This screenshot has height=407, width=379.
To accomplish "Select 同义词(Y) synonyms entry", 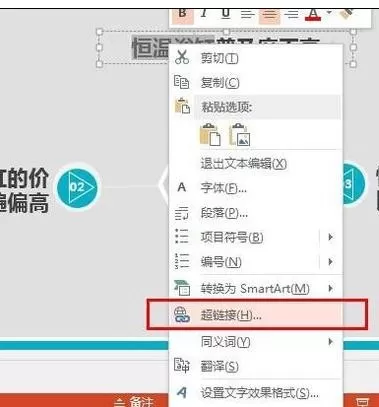I will click(225, 342).
